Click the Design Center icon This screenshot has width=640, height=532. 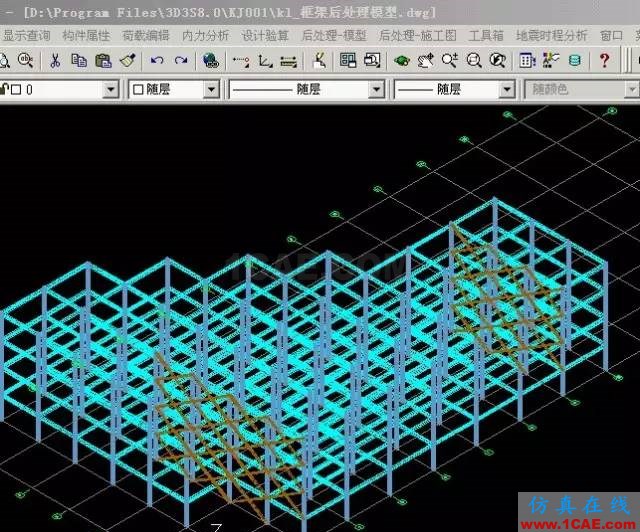tap(551, 60)
